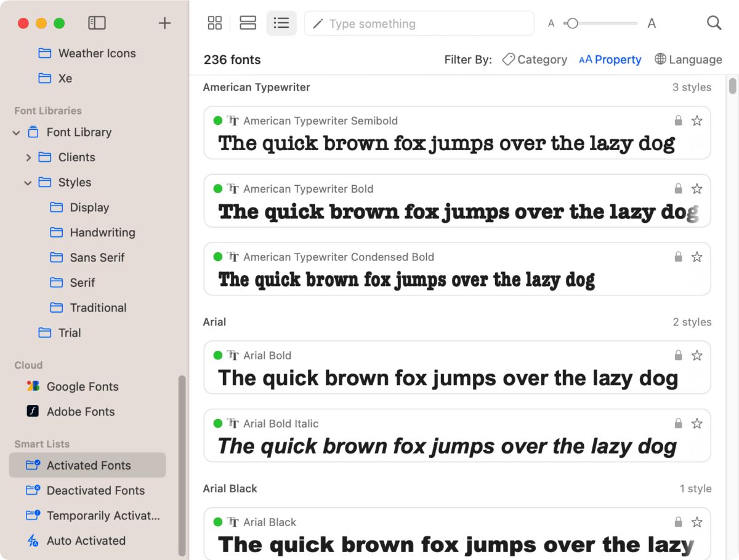
Task: Select the list view layout
Action: coord(281,23)
